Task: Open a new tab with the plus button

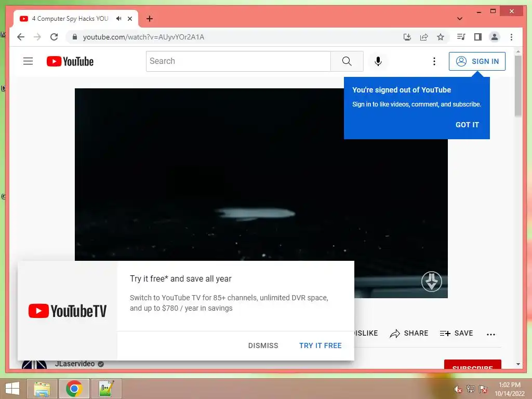Action: (x=150, y=19)
